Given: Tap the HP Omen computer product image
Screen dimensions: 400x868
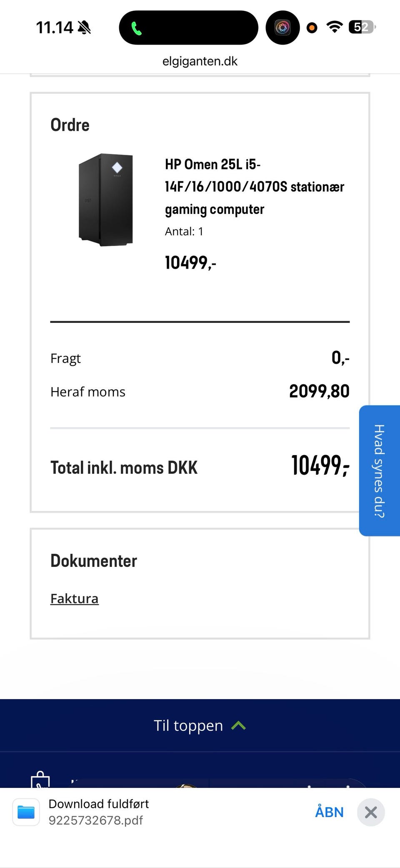Looking at the screenshot, I should coord(106,200).
